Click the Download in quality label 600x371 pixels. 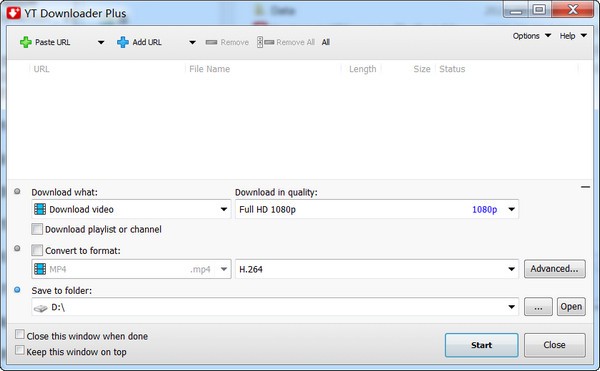276,192
